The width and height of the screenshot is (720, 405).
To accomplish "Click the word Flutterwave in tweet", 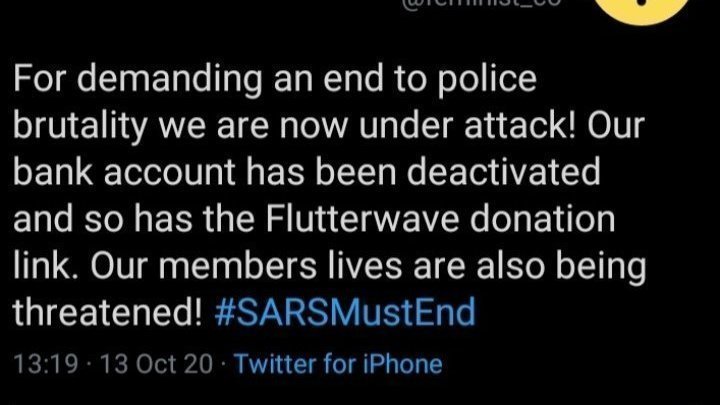I will pos(363,218).
